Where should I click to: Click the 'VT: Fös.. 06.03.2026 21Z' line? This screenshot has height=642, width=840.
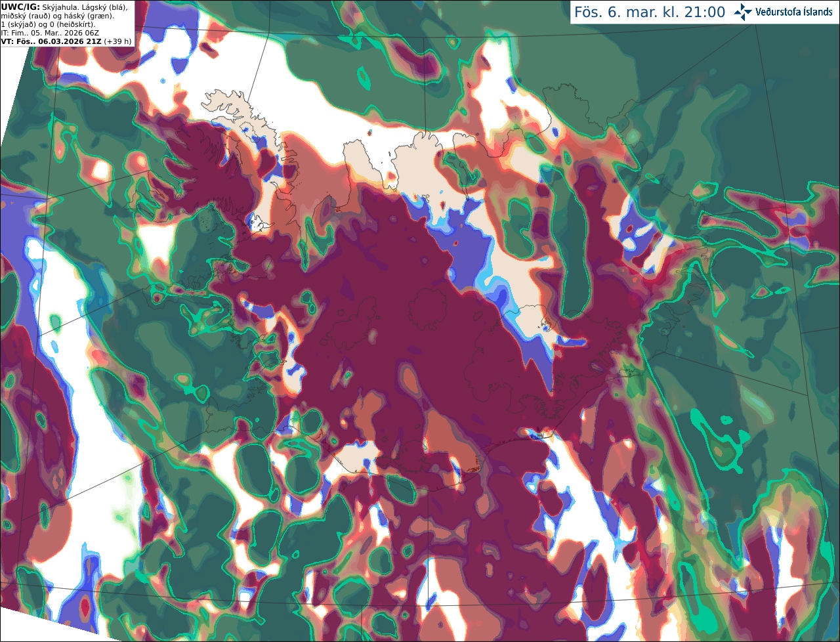66,41
